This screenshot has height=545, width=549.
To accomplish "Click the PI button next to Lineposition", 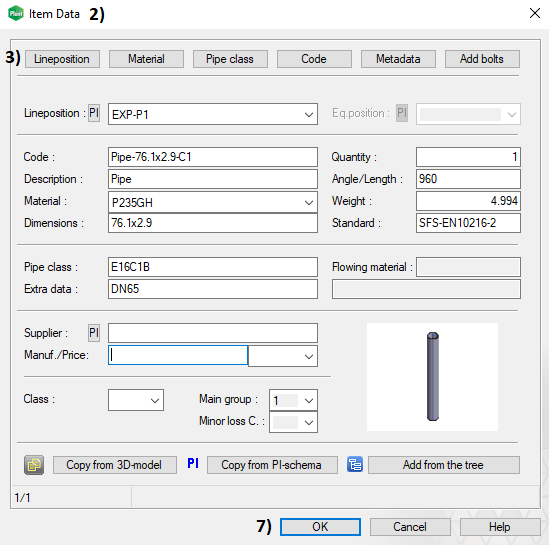I will [94, 113].
